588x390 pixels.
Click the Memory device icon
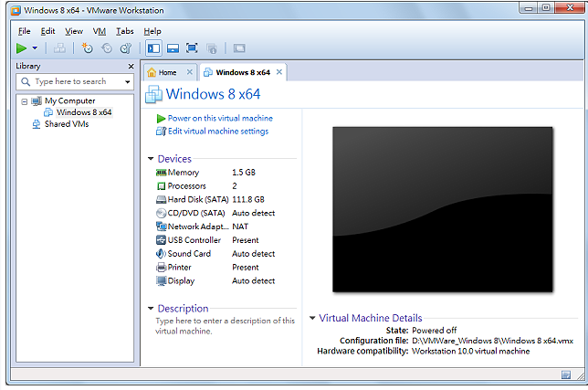(x=162, y=173)
